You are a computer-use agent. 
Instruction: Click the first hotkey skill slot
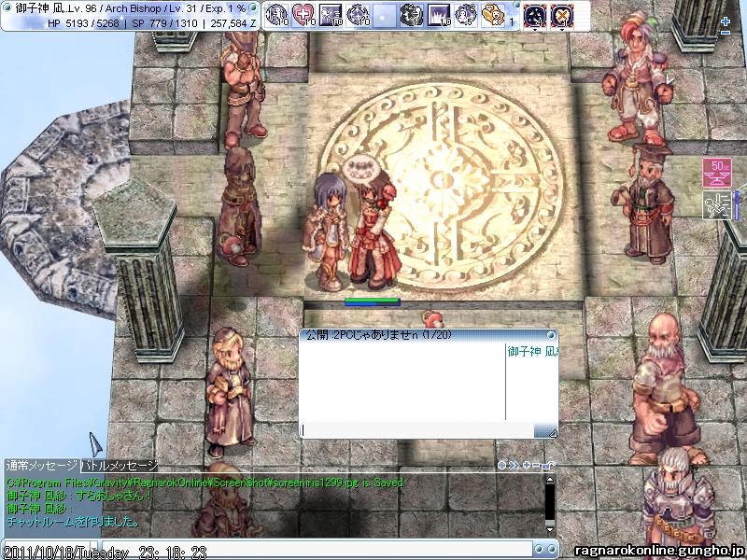pyautogui.click(x=276, y=15)
